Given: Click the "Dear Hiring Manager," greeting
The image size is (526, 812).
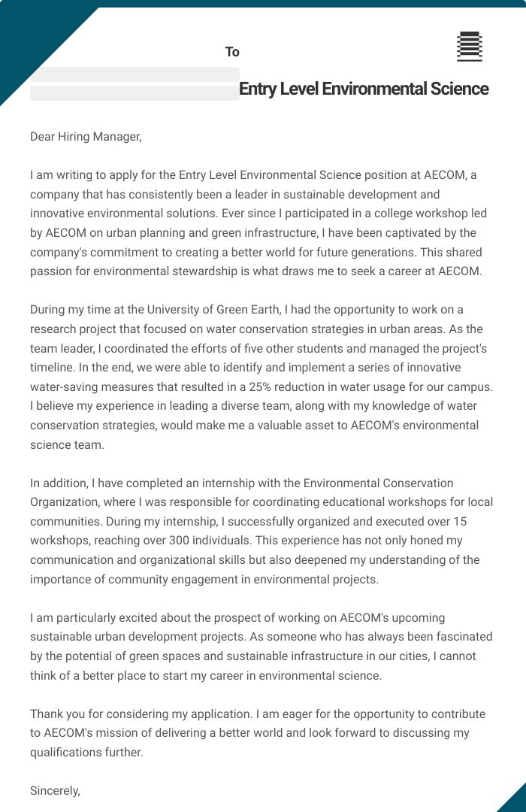Looking at the screenshot, I should point(86,137).
